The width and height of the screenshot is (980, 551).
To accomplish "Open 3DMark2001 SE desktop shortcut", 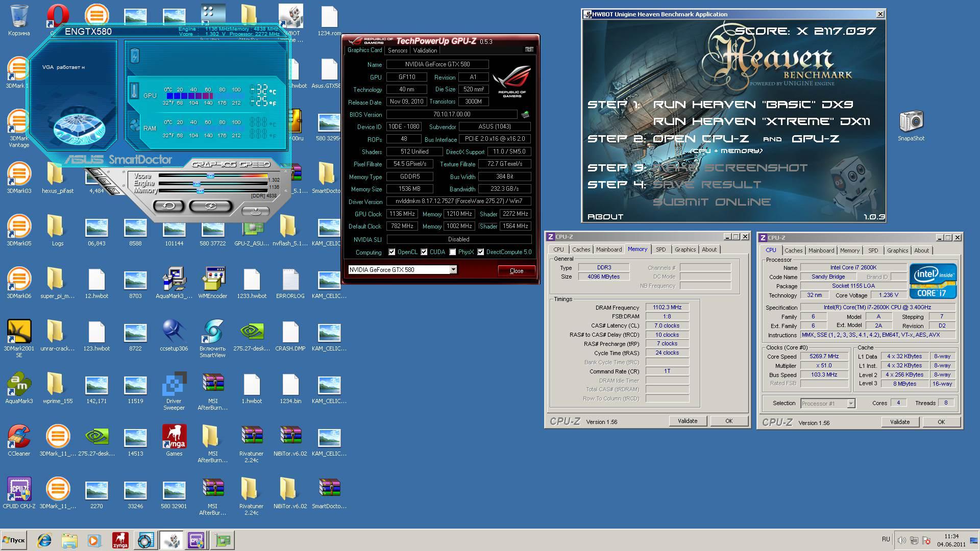I will pyautogui.click(x=19, y=339).
